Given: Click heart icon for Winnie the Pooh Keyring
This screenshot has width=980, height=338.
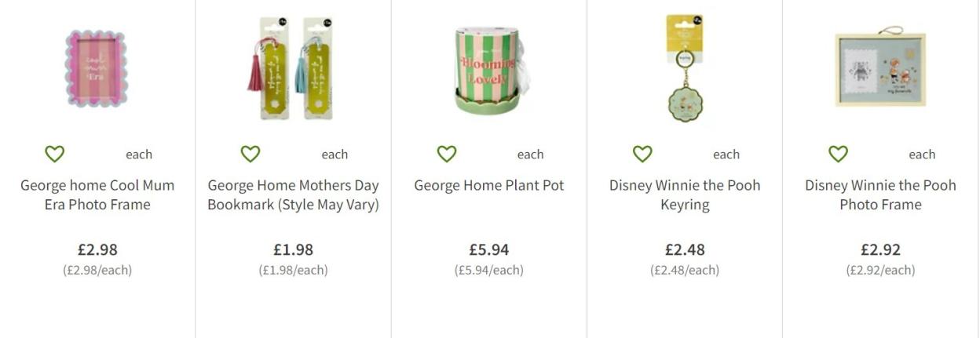Looking at the screenshot, I should tap(642, 154).
